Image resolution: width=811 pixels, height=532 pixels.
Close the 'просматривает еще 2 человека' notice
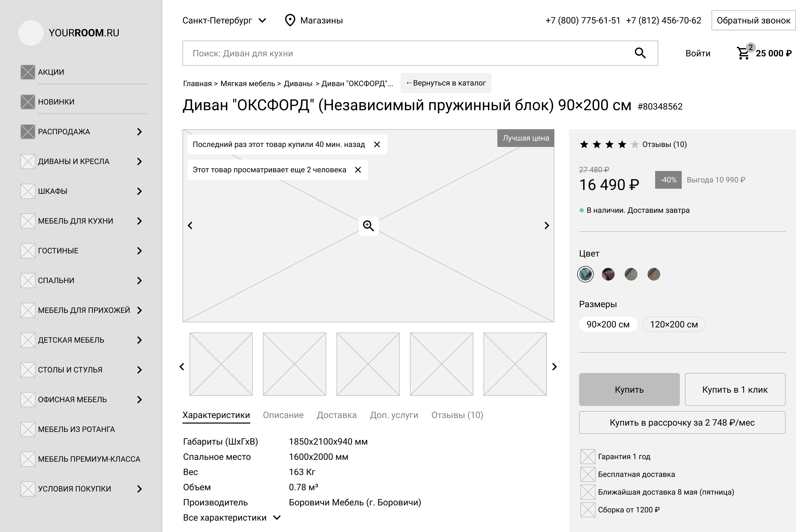click(358, 170)
